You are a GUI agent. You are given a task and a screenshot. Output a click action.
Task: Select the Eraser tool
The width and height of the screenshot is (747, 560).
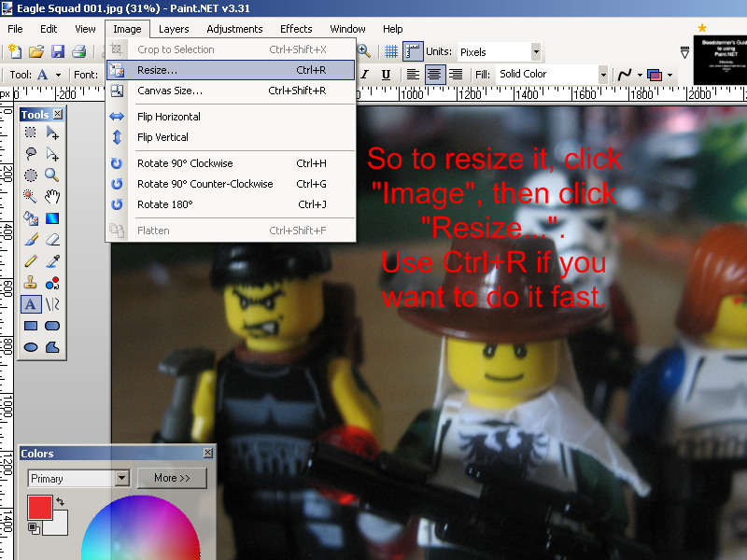click(x=52, y=240)
